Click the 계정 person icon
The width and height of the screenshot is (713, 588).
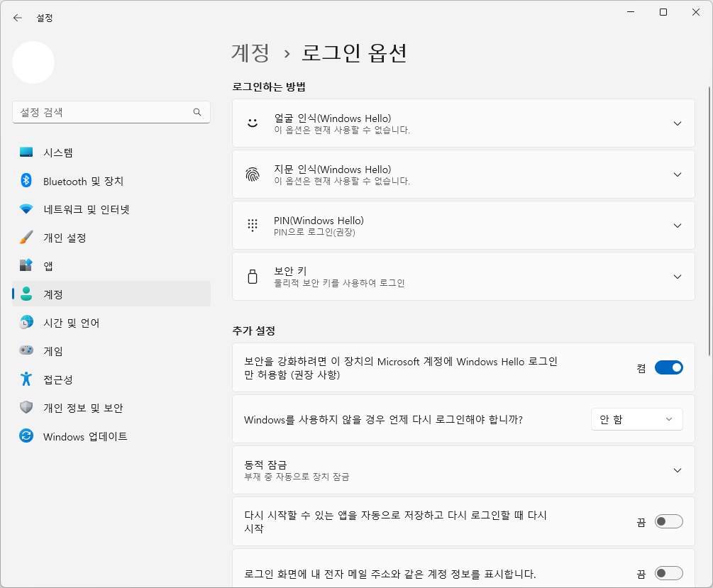(x=26, y=294)
